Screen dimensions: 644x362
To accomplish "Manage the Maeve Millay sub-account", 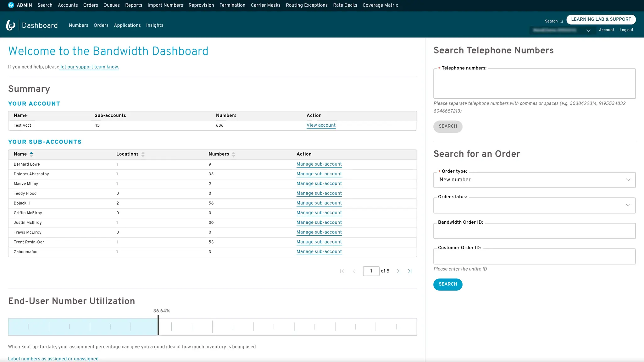I will tap(319, 184).
